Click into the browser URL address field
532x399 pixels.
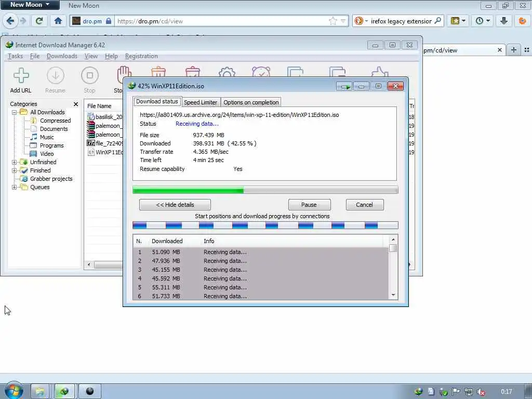click(x=222, y=21)
